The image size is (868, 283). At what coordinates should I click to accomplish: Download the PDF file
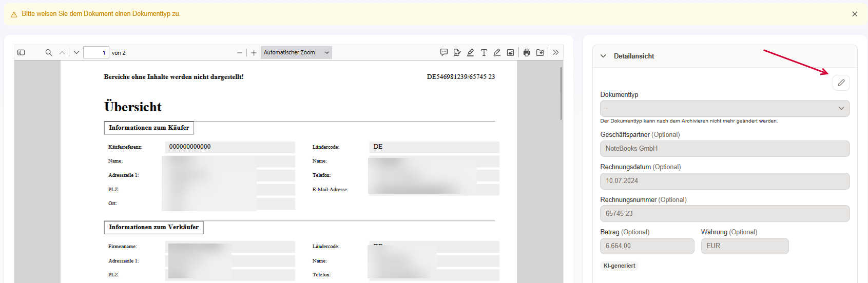540,52
